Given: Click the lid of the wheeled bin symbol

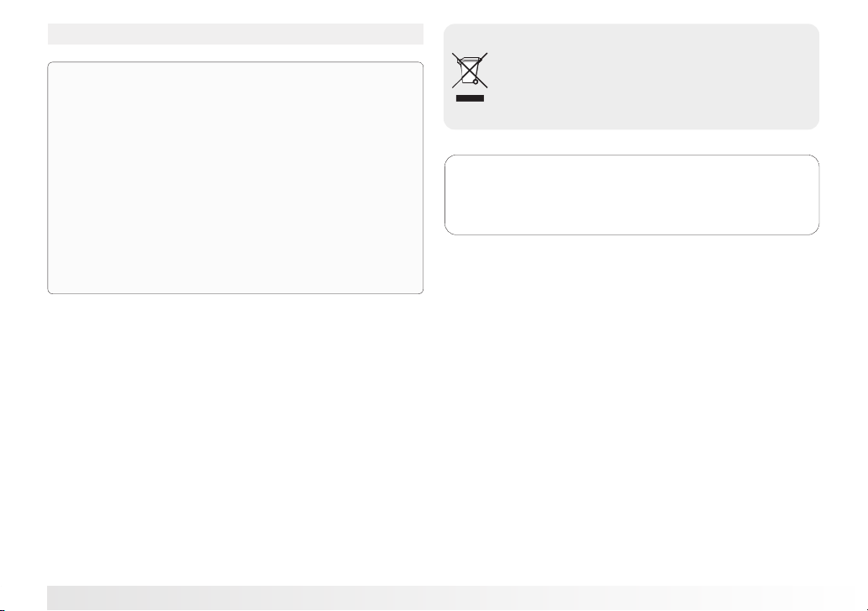Looking at the screenshot, I should (469, 59).
